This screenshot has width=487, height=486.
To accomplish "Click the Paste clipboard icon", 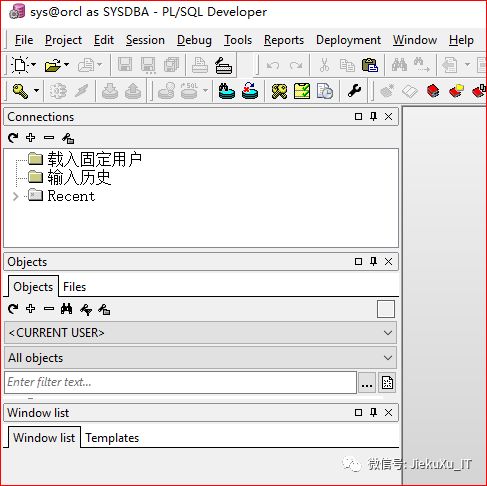I will pyautogui.click(x=370, y=65).
